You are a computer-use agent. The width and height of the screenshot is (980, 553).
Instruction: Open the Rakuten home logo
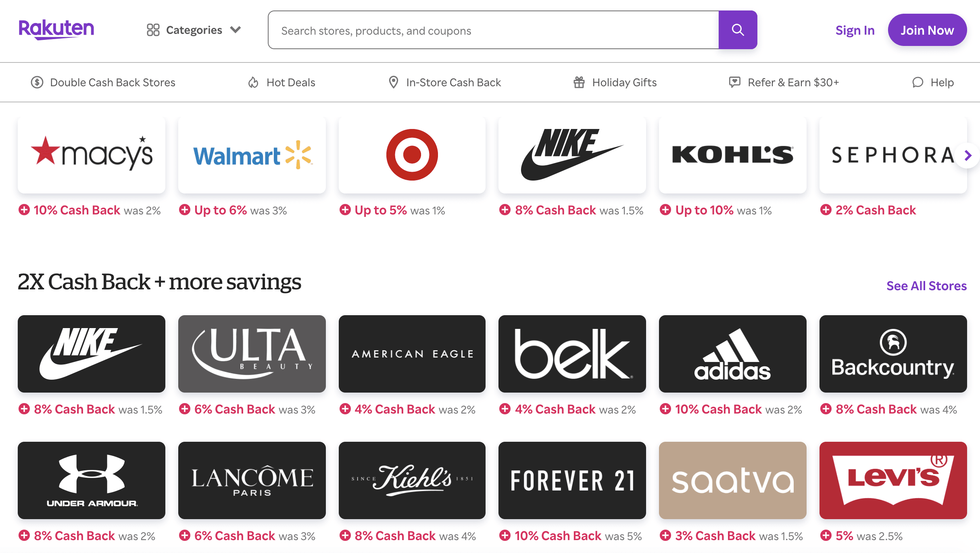tap(56, 29)
